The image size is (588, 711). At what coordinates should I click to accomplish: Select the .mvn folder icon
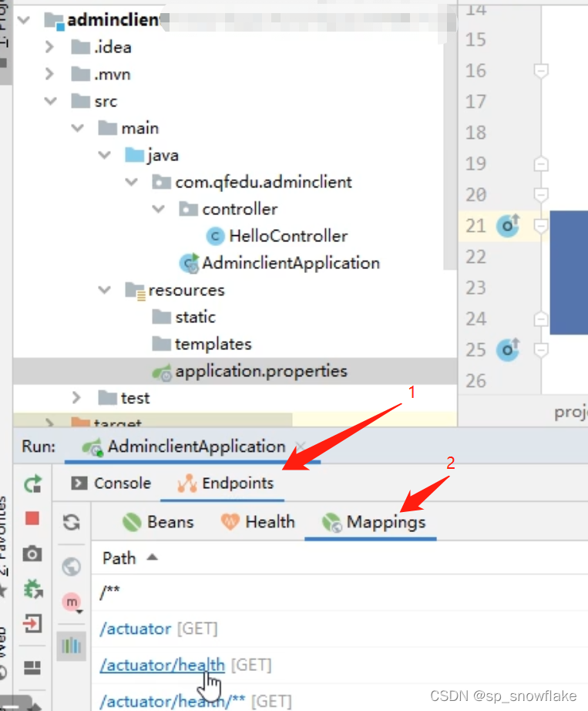coord(81,74)
